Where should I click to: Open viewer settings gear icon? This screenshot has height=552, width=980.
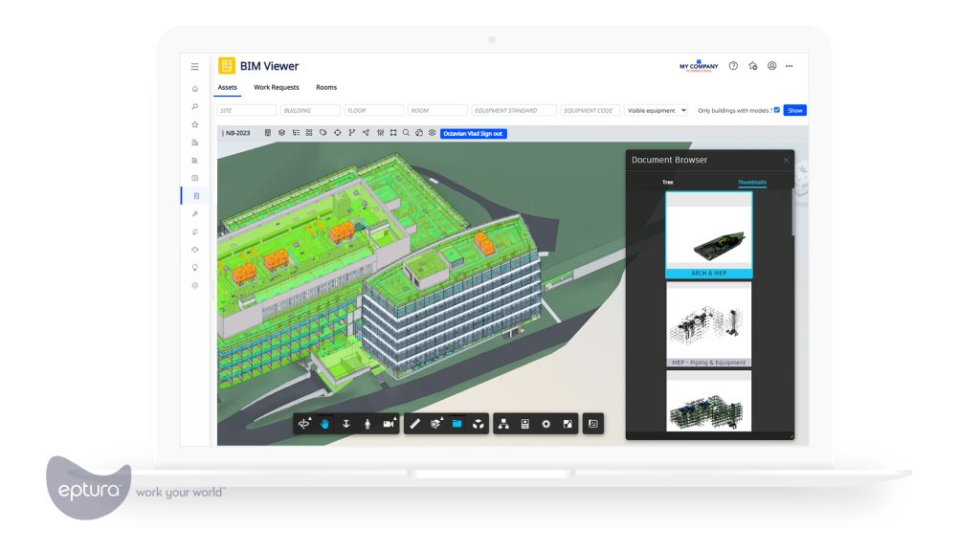tap(546, 423)
